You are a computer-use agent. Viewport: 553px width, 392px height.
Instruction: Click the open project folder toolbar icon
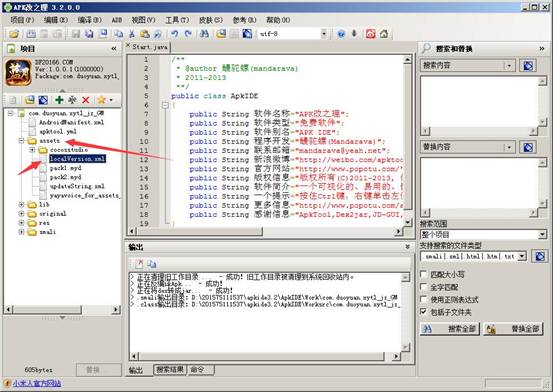tap(14, 34)
